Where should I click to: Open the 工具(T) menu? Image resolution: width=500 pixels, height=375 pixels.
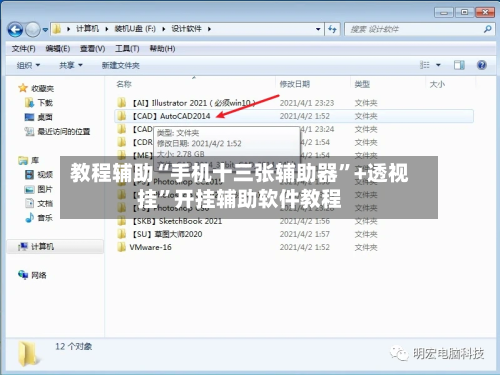click(x=127, y=49)
